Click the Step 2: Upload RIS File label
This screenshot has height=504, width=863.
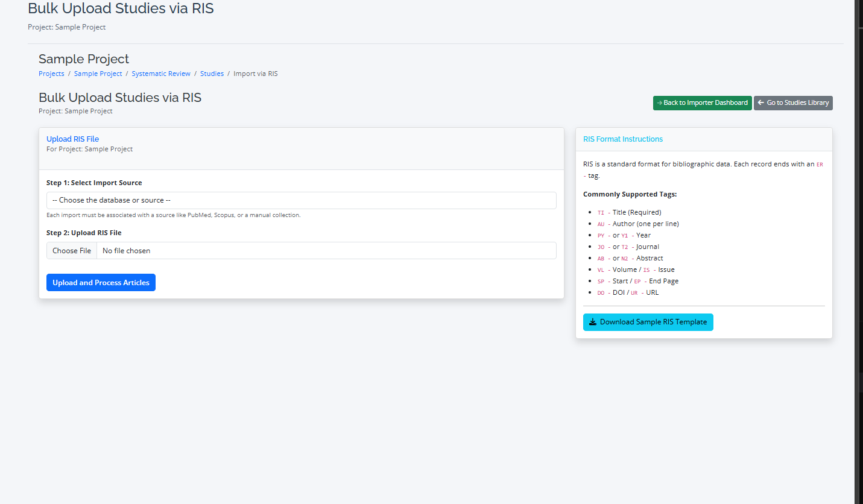(88, 233)
